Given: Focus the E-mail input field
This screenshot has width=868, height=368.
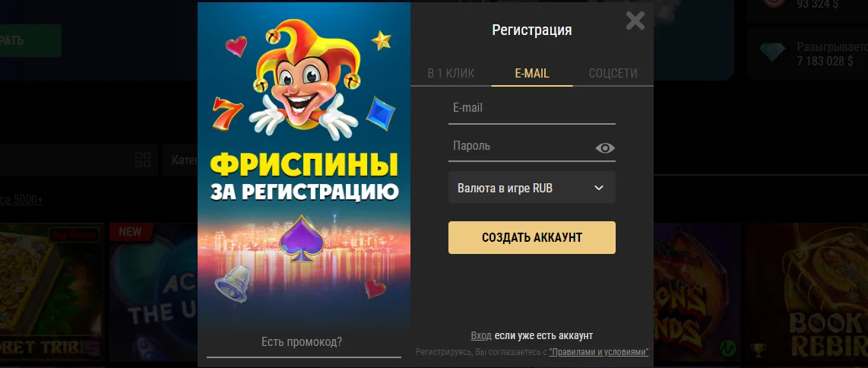Looking at the screenshot, I should pos(532,109).
